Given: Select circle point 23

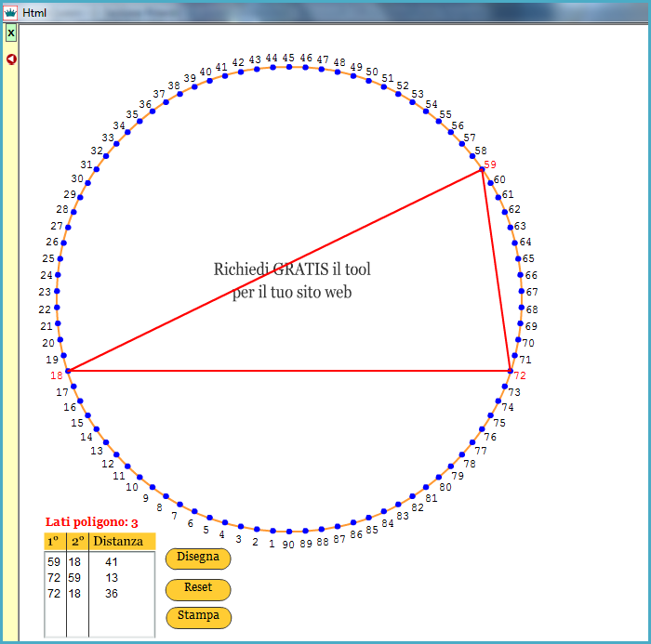Looking at the screenshot, I should coord(57,291).
